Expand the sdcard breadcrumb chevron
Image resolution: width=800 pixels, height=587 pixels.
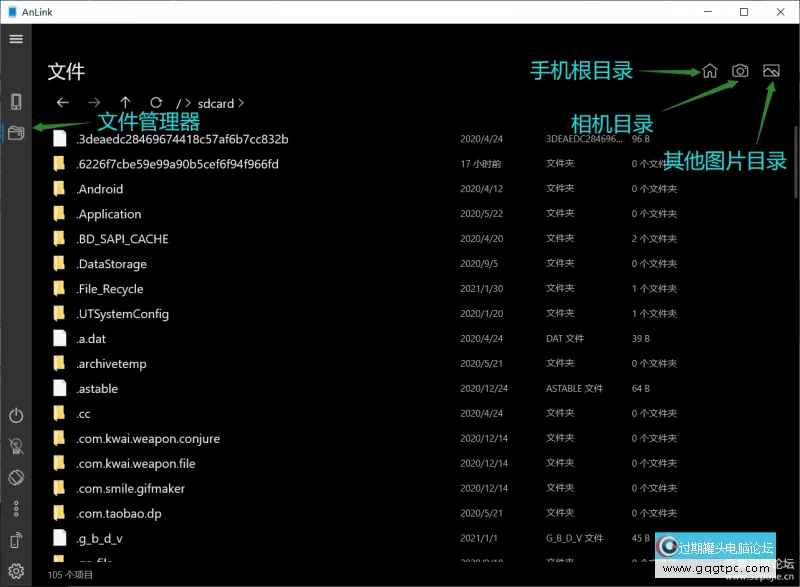(x=240, y=102)
